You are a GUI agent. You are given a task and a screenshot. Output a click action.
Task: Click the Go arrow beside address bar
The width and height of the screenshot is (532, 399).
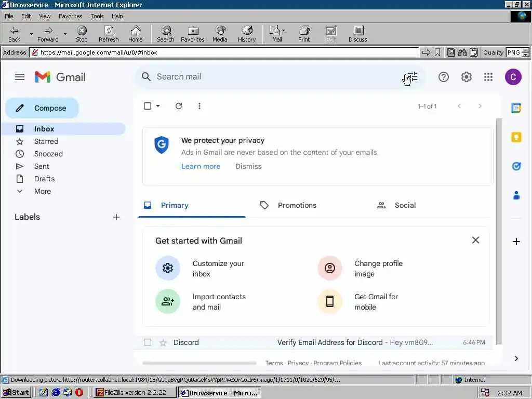[426, 52]
